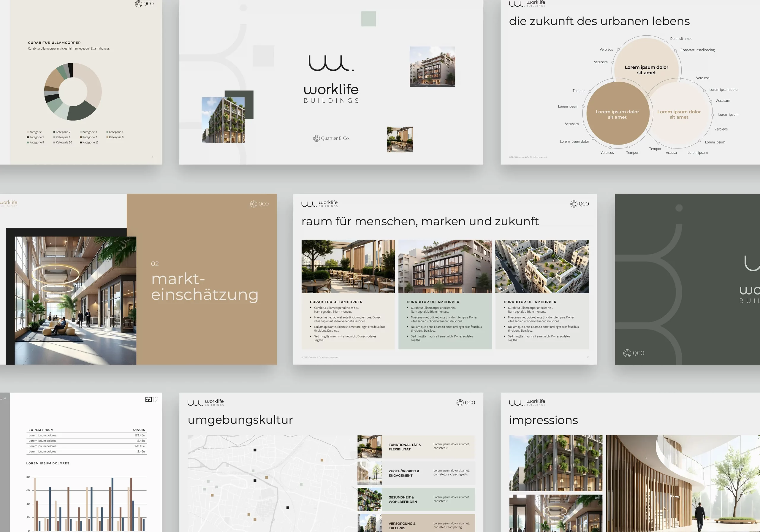Select the Kategorie 1 legend swatch
760x532 pixels.
coord(28,132)
